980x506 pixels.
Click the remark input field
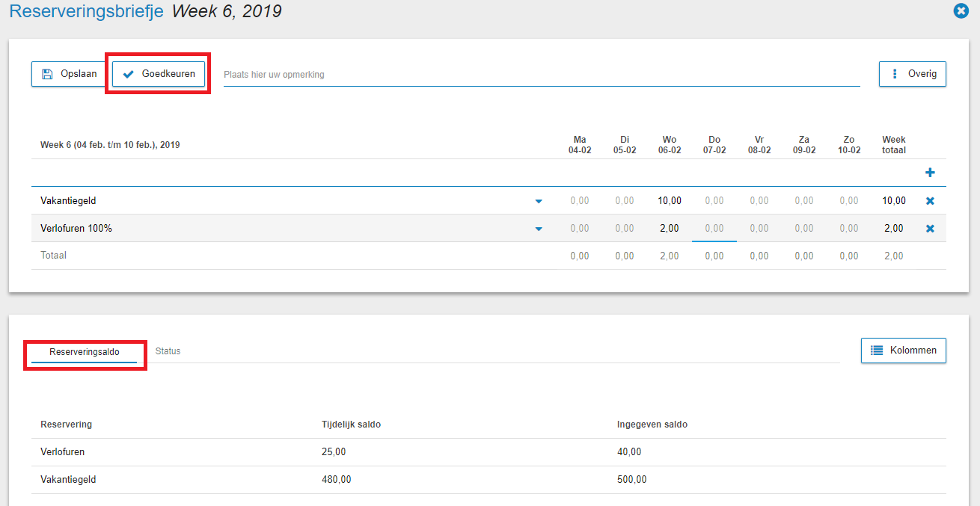click(x=542, y=75)
